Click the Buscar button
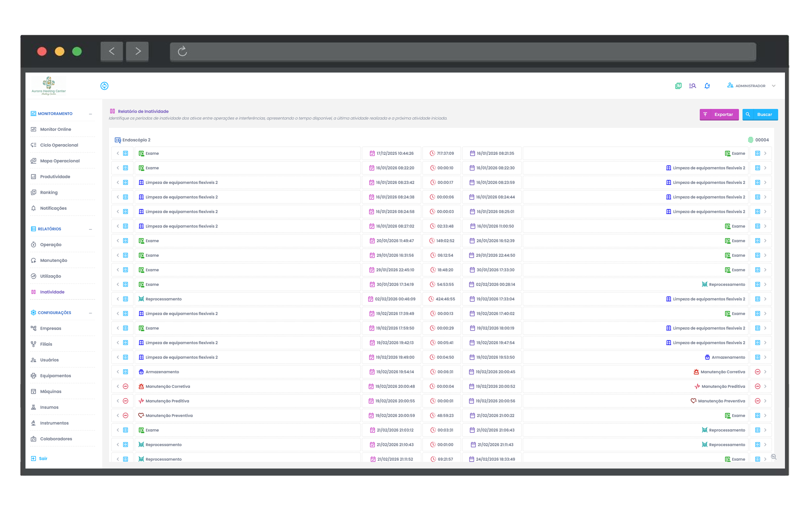The image size is (812, 505). click(760, 114)
